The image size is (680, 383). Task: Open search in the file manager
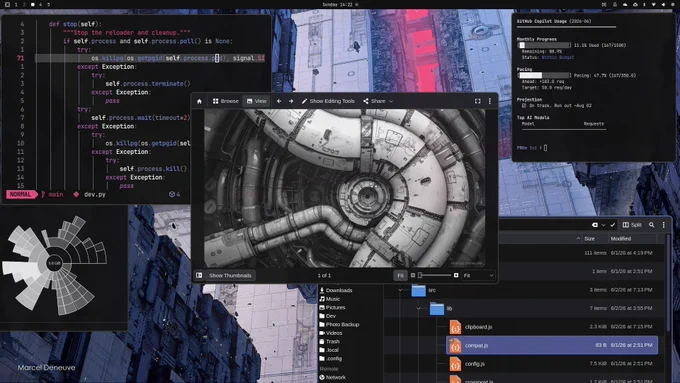(651, 225)
